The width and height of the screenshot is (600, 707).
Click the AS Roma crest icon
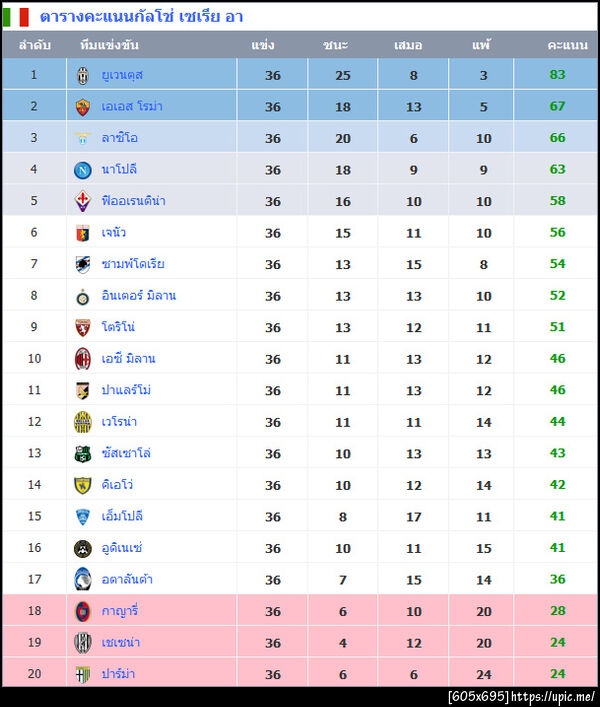[83, 107]
